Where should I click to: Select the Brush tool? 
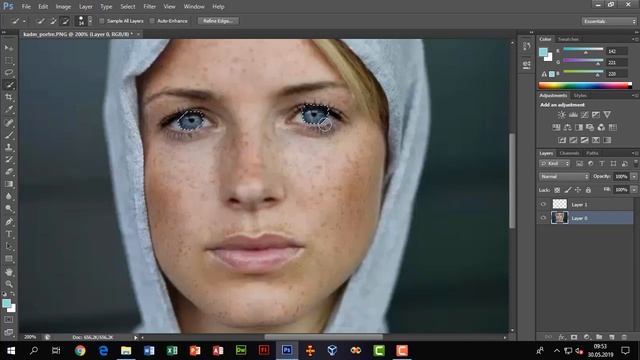(9, 135)
